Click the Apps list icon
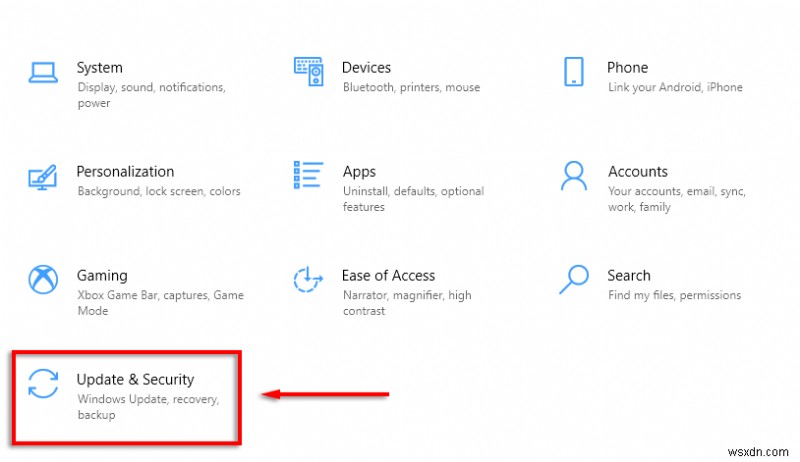 pos(309,175)
